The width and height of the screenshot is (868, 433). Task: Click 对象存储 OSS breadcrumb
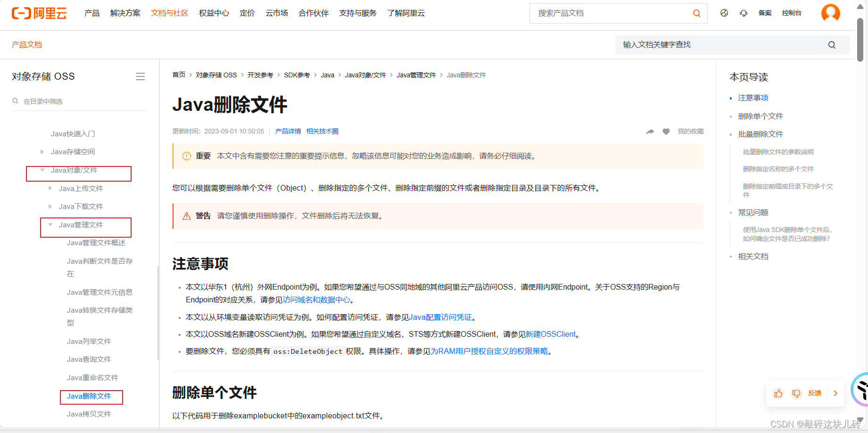(216, 75)
